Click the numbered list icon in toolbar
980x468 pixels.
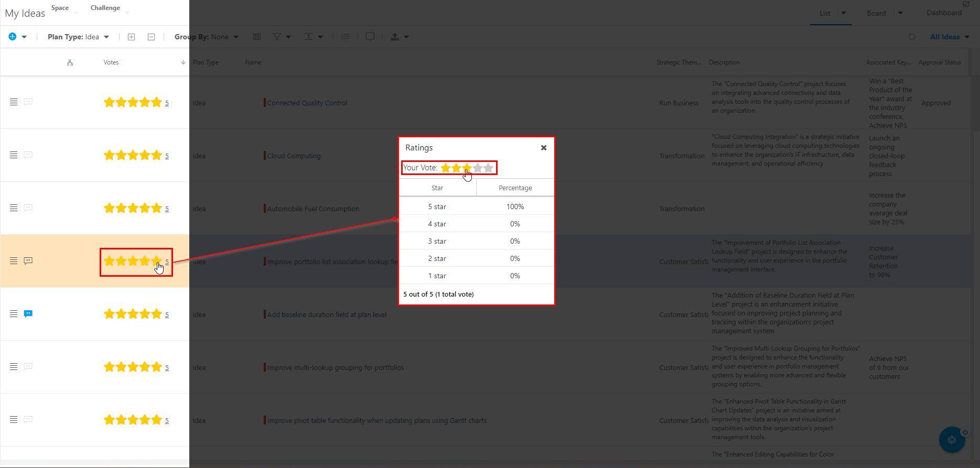346,37
